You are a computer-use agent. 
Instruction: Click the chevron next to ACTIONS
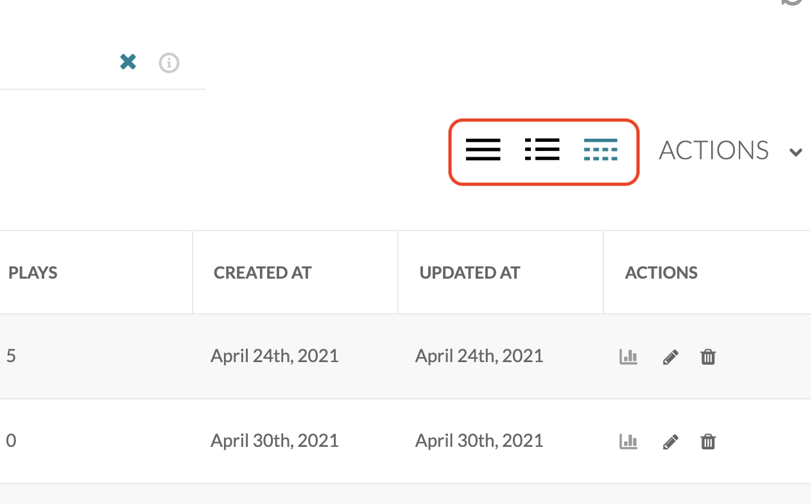796,152
